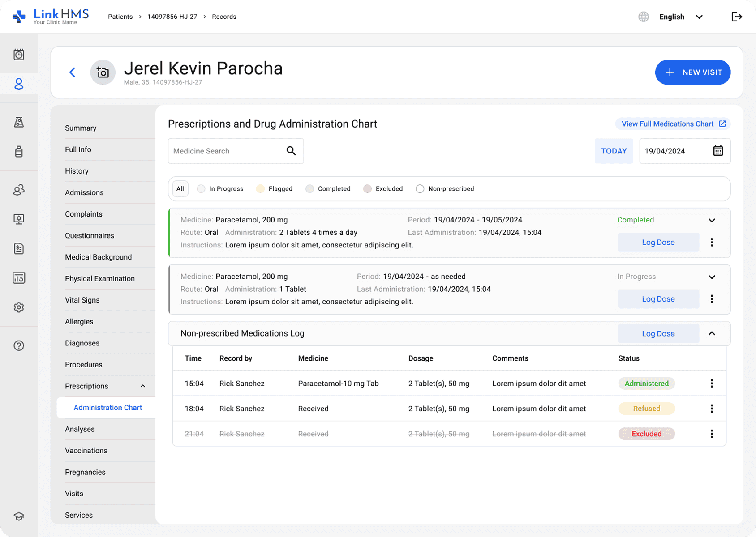Click the logout icon in header
Viewport: 756px width, 537px height.
736,17
